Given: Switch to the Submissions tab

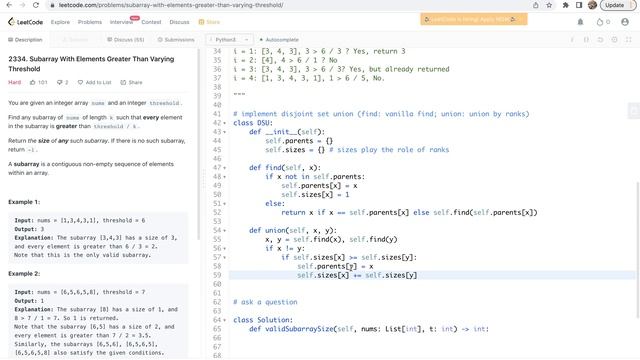Looking at the screenshot, I should [x=176, y=40].
